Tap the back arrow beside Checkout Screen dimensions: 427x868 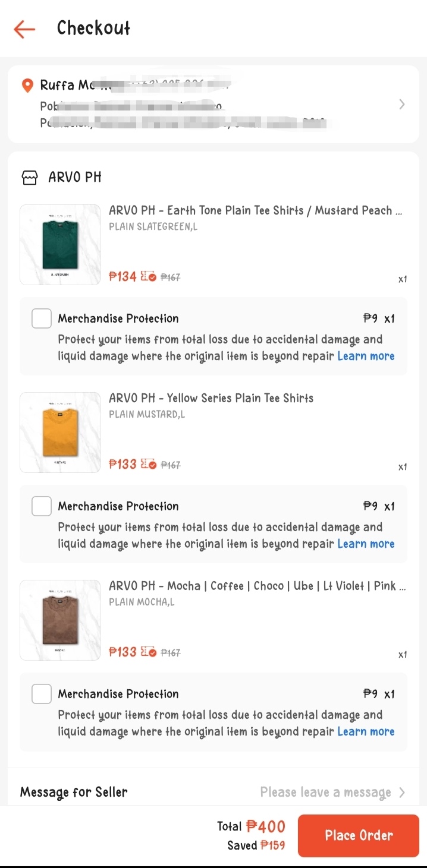click(x=24, y=29)
